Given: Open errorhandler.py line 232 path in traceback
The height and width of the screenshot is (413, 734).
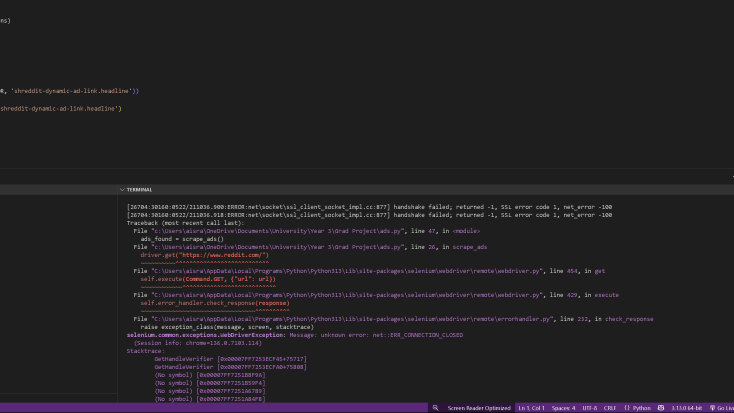Looking at the screenshot, I should [x=352, y=319].
